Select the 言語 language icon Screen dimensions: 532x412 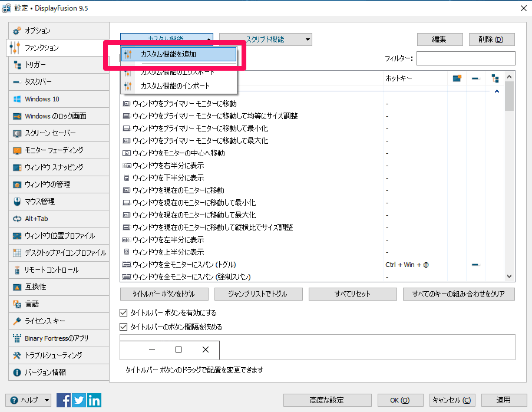pyautogui.click(x=17, y=304)
